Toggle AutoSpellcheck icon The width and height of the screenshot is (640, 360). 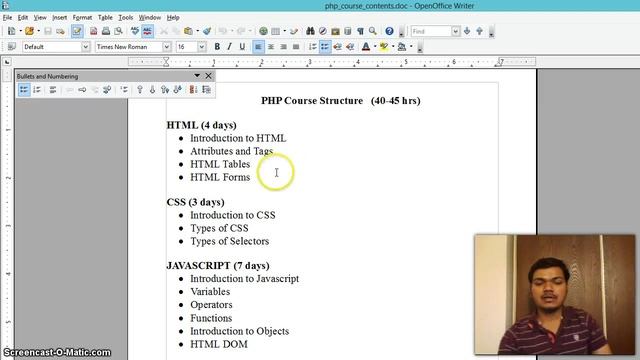(x=147, y=31)
